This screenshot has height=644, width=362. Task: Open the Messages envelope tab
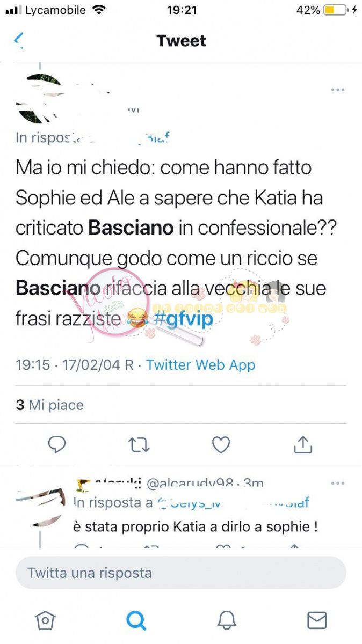point(317,620)
